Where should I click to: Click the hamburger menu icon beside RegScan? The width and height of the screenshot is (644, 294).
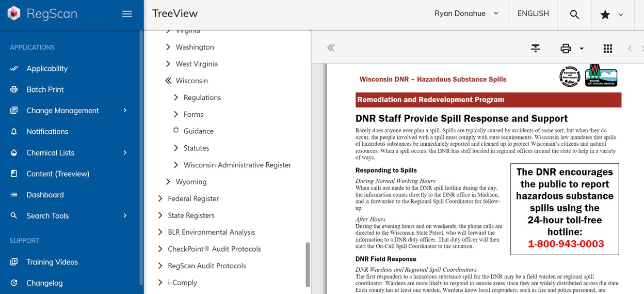point(127,14)
